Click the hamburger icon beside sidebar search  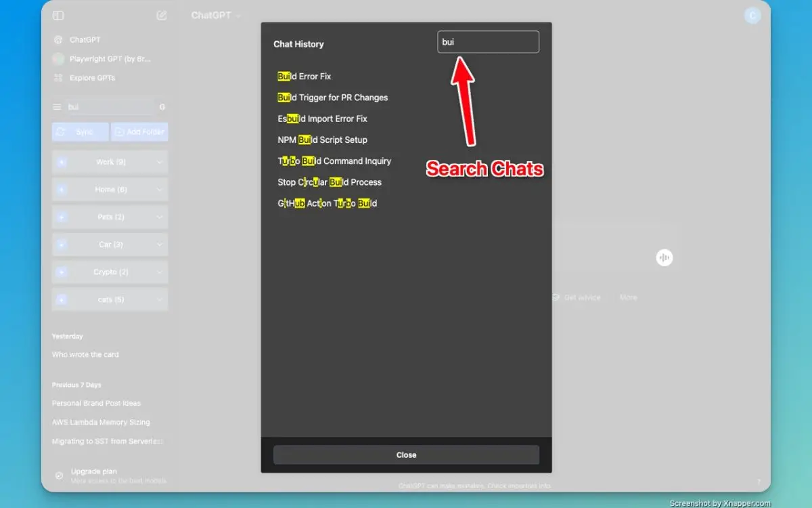[x=57, y=107]
